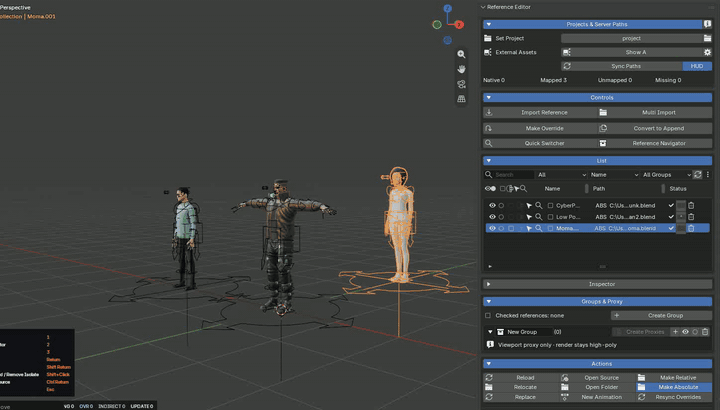720x410 pixels.
Task: Open the Quick Switcher
Action: pos(540,143)
